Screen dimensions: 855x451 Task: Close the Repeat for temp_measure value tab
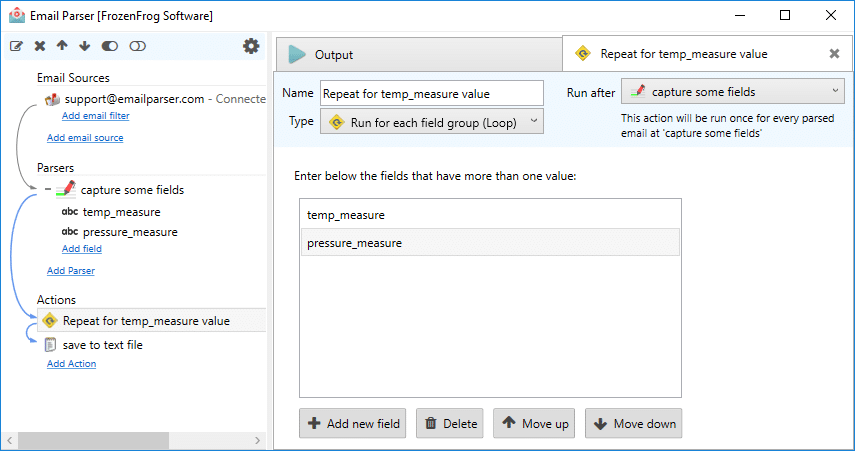(834, 53)
